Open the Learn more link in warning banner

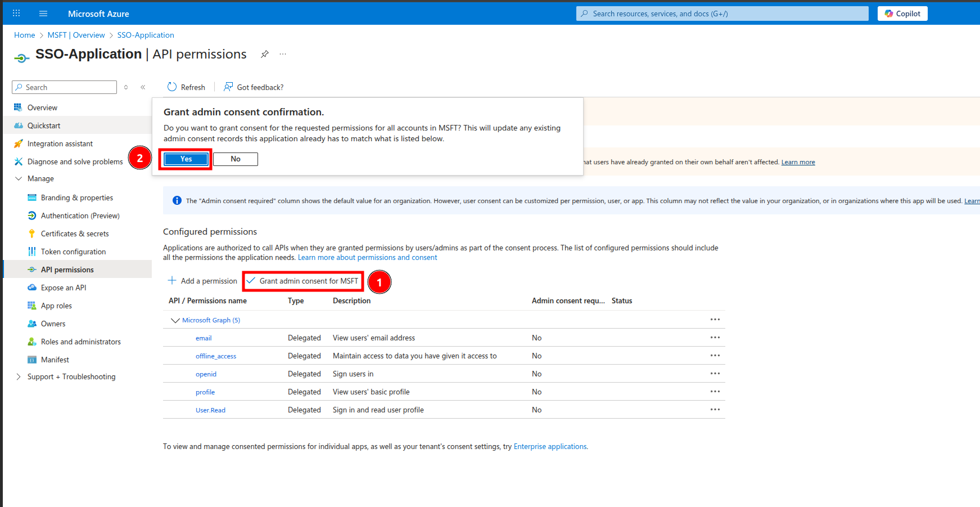798,162
